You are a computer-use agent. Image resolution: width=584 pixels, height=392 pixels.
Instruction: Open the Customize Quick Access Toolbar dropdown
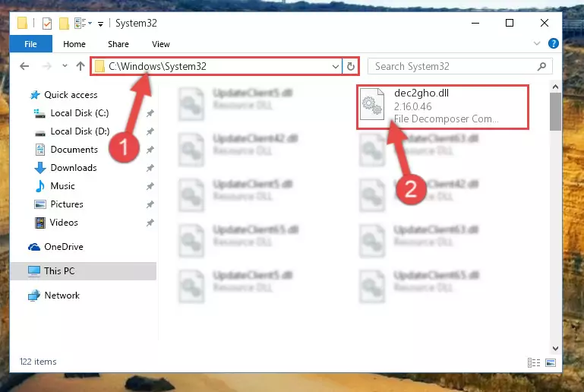click(x=100, y=24)
